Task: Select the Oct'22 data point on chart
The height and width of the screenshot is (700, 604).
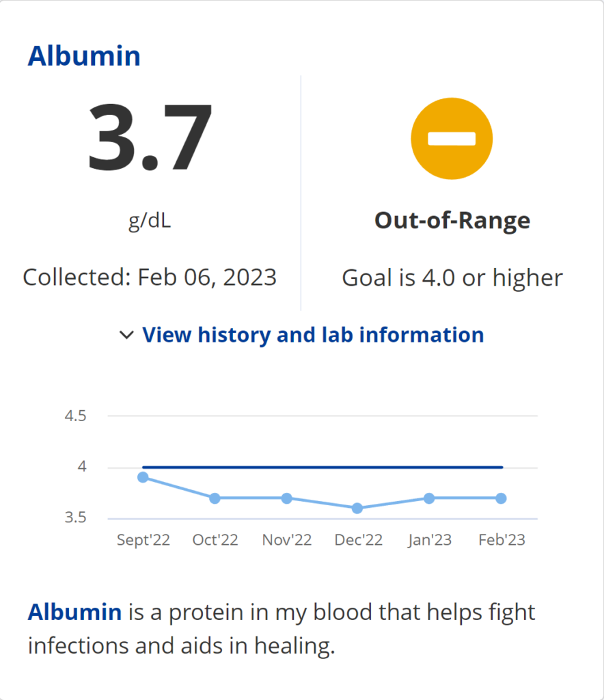Action: 215,498
